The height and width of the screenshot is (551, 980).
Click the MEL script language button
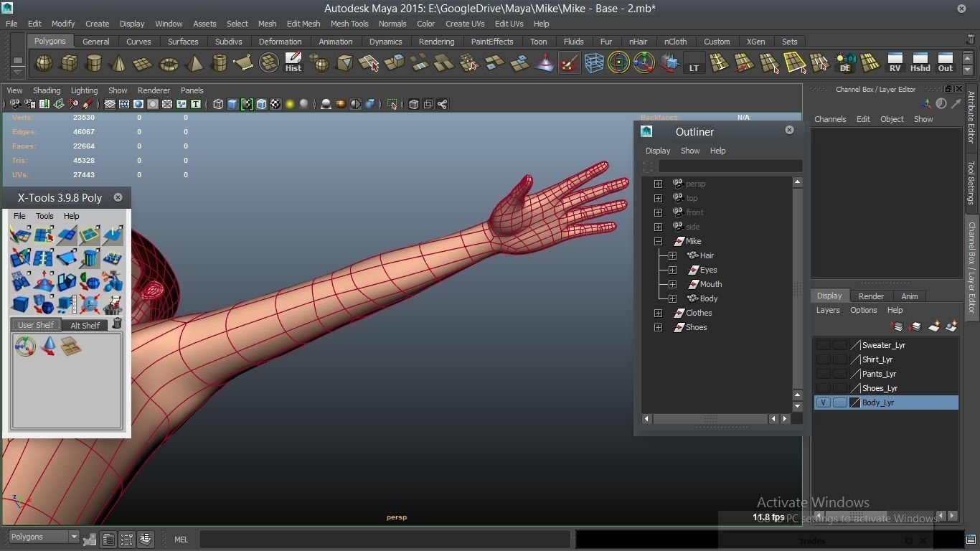(181, 540)
